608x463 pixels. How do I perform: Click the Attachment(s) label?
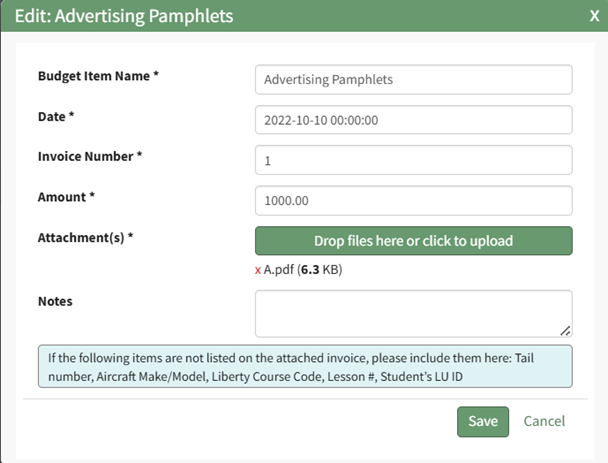[x=85, y=237]
